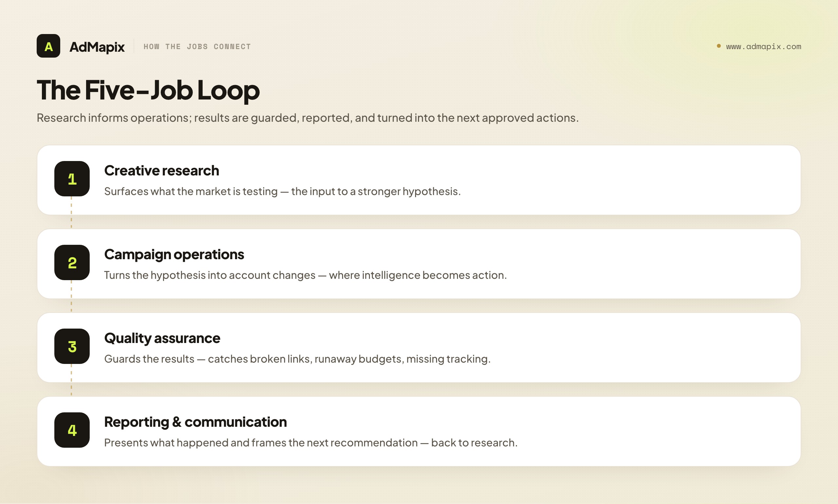Click 'The Five-Job Loop' title
Viewport: 838px width, 504px height.
[x=148, y=90]
